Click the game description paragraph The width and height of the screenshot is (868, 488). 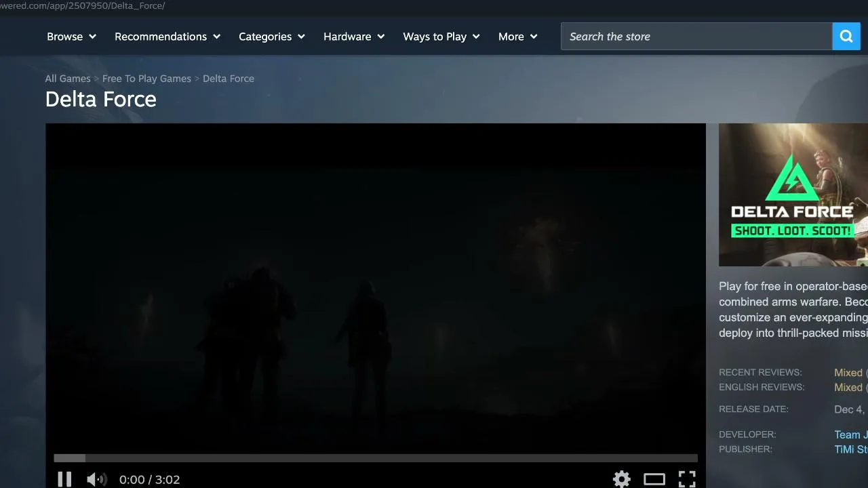(x=793, y=310)
